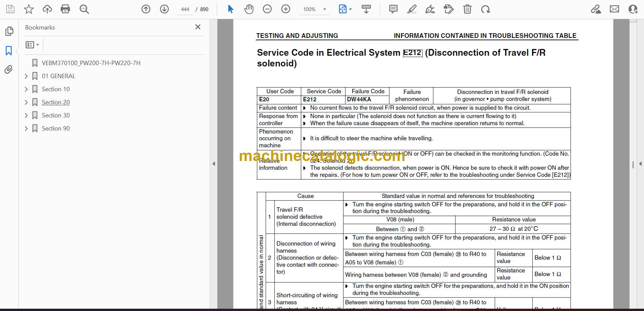Viewport: 644px width, 311px height.
Task: Choose the selection arrow tool
Action: pos(230,9)
